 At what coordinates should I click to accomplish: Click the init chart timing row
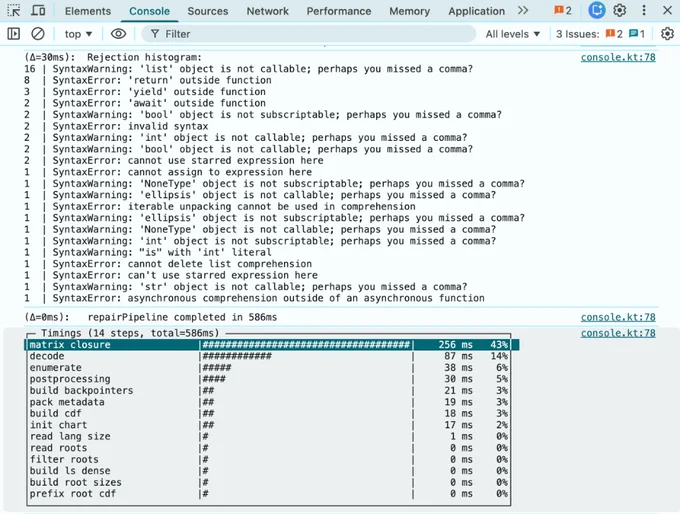click(x=268, y=425)
